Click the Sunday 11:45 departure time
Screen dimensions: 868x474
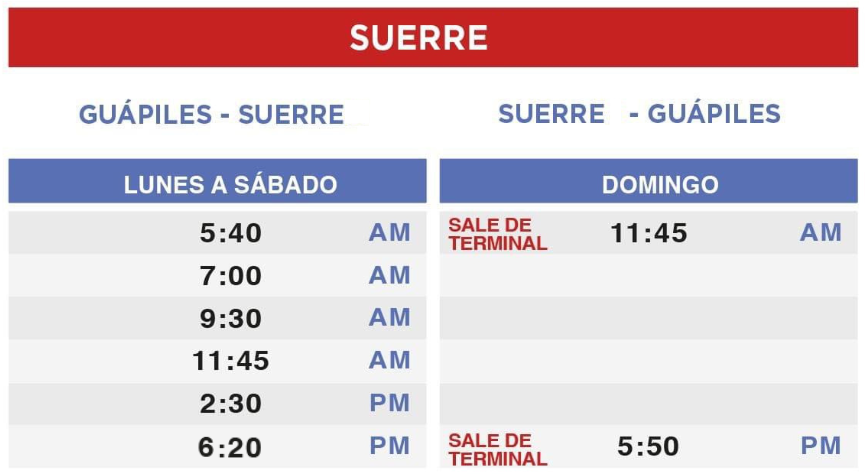coord(649,233)
